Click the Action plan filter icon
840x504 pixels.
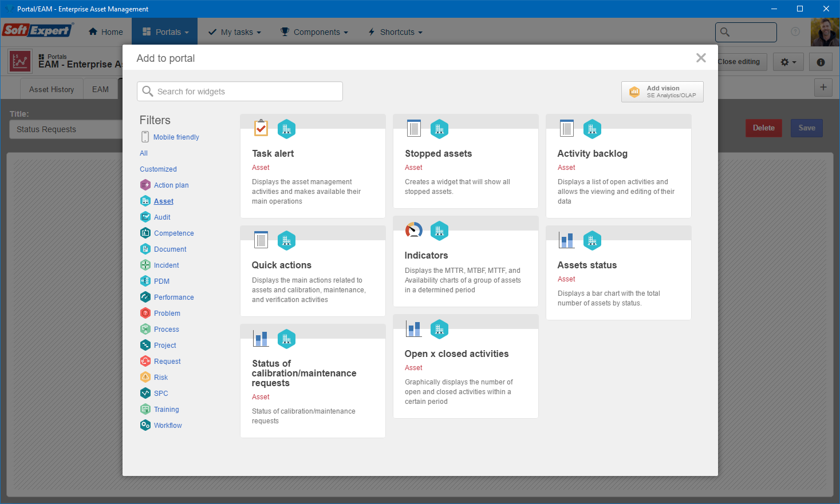[x=145, y=185]
